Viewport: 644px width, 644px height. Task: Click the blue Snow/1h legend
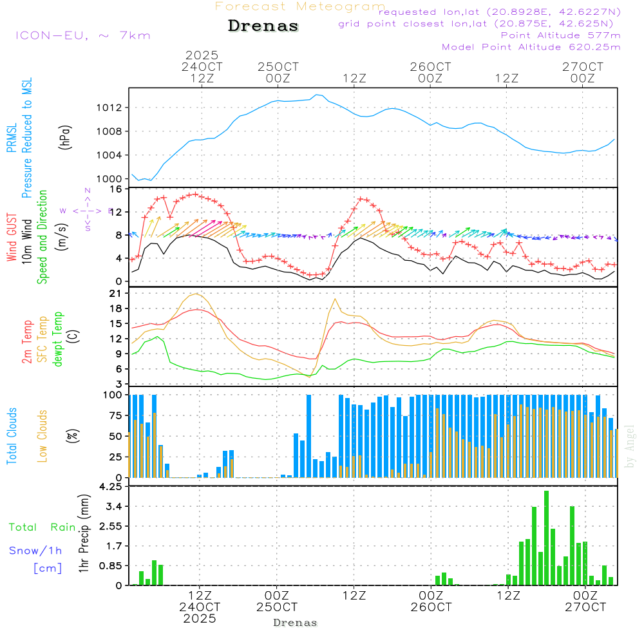coord(35,551)
